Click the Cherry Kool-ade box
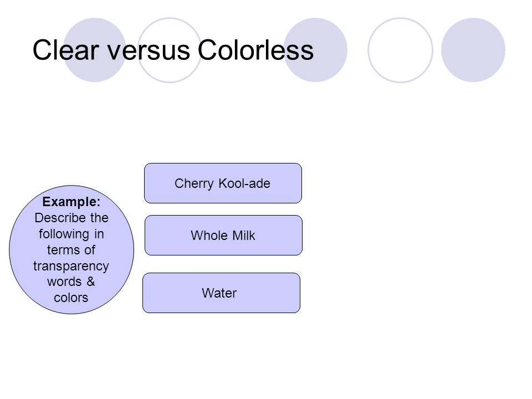 pos(223,183)
